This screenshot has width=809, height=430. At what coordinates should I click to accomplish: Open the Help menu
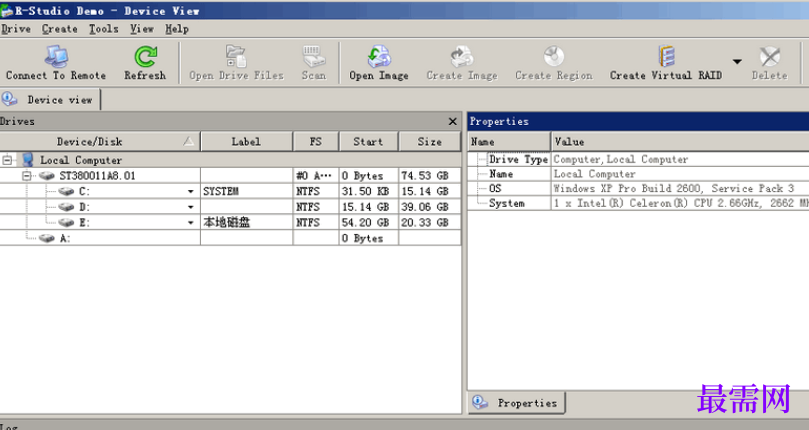pos(177,29)
